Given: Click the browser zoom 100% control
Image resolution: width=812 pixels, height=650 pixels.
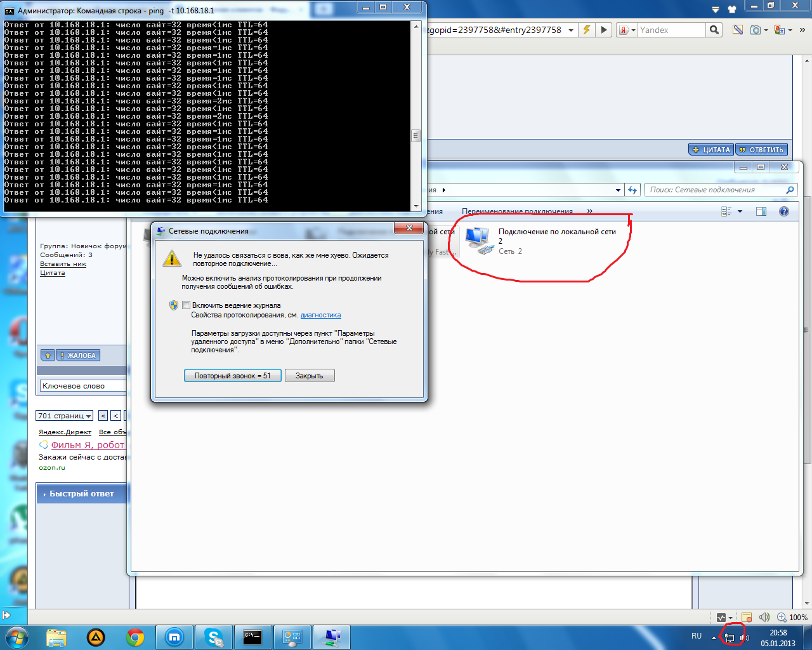Looking at the screenshot, I should tap(792, 617).
